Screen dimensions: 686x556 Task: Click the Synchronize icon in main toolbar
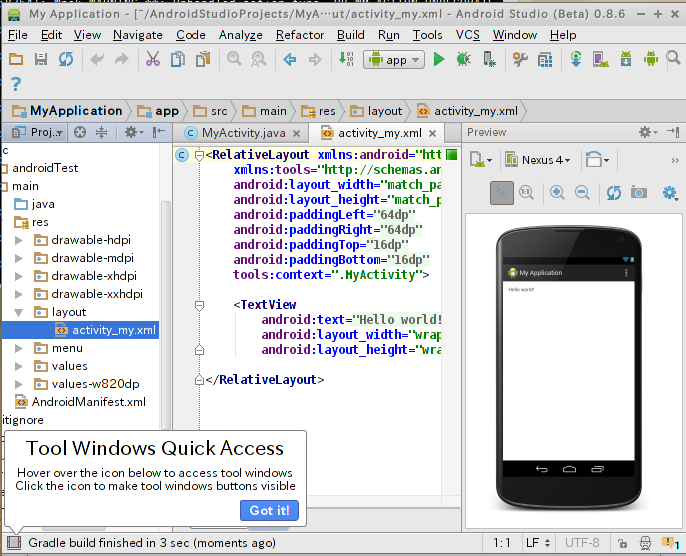click(x=66, y=60)
